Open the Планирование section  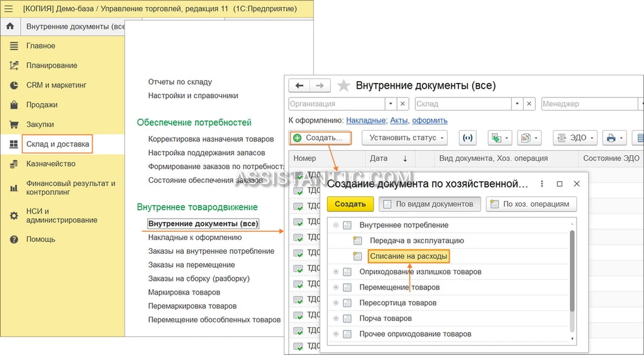coord(52,65)
